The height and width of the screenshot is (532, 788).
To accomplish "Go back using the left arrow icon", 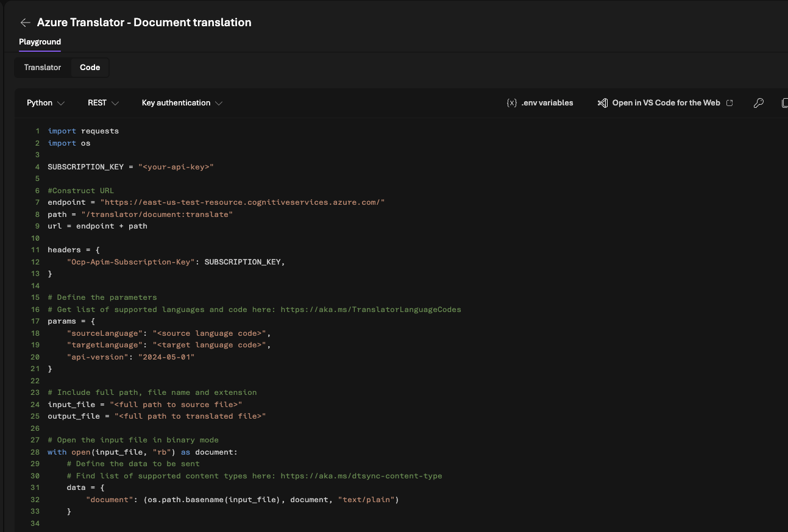I will [x=25, y=23].
